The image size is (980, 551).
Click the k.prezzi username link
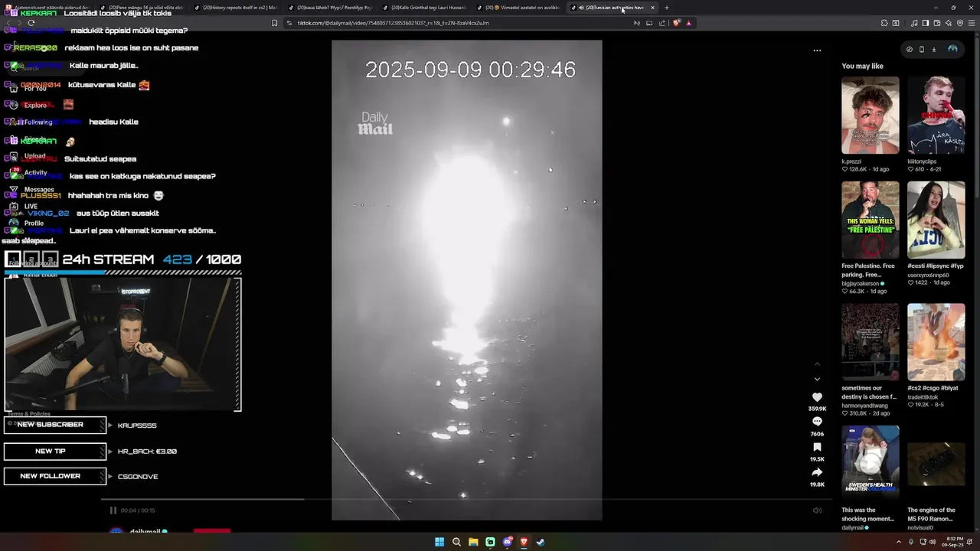851,161
